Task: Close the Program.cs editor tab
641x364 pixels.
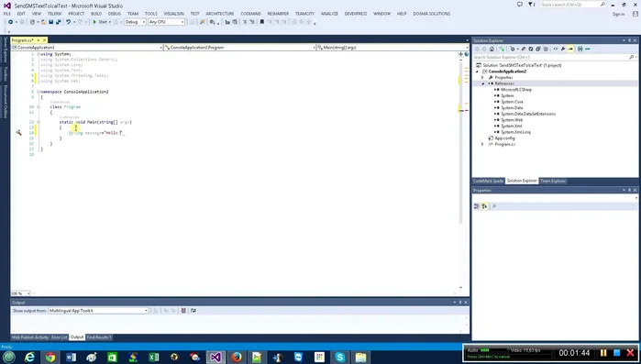Action: (45, 40)
